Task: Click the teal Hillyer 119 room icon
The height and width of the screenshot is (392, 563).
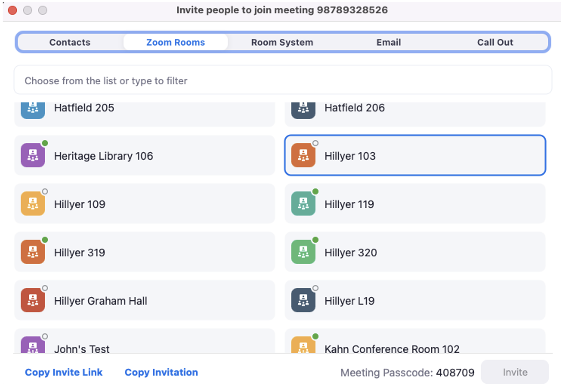Action: (303, 204)
